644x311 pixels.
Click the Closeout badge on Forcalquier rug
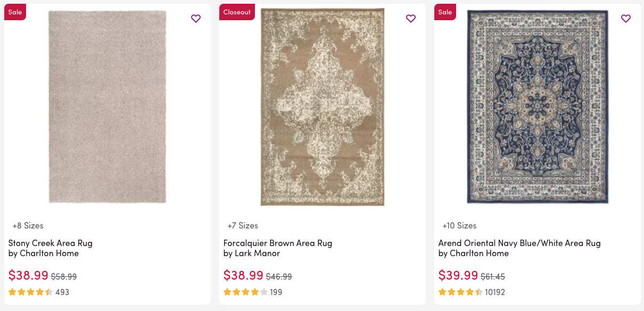point(237,12)
